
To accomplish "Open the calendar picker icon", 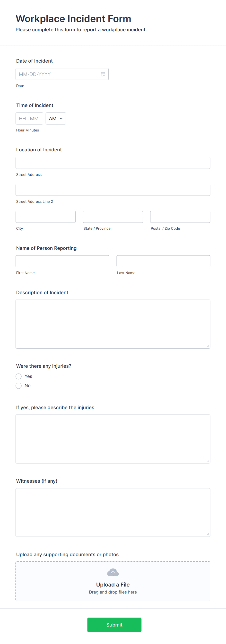I will 103,74.
